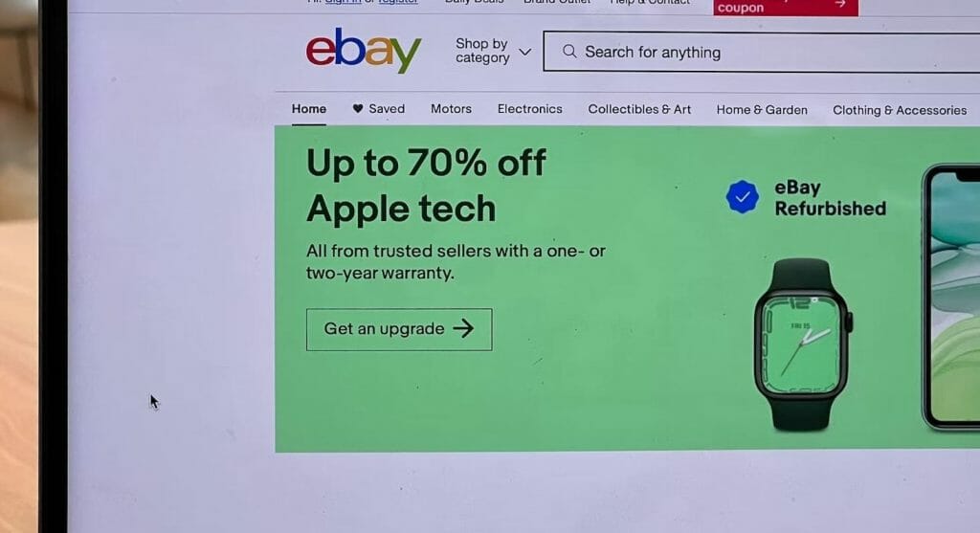
Task: Click the arrow in Get an upgrade button
Action: [x=464, y=328]
